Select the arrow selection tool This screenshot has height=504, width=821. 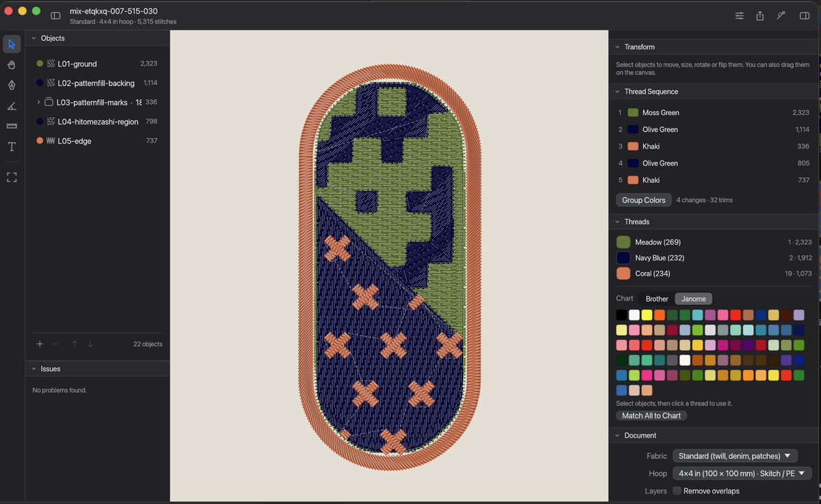click(x=12, y=44)
